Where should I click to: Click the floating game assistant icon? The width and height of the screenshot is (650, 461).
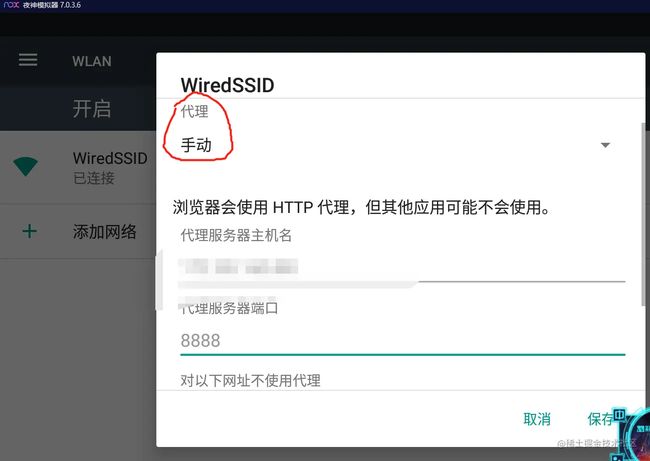pyautogui.click(x=633, y=435)
